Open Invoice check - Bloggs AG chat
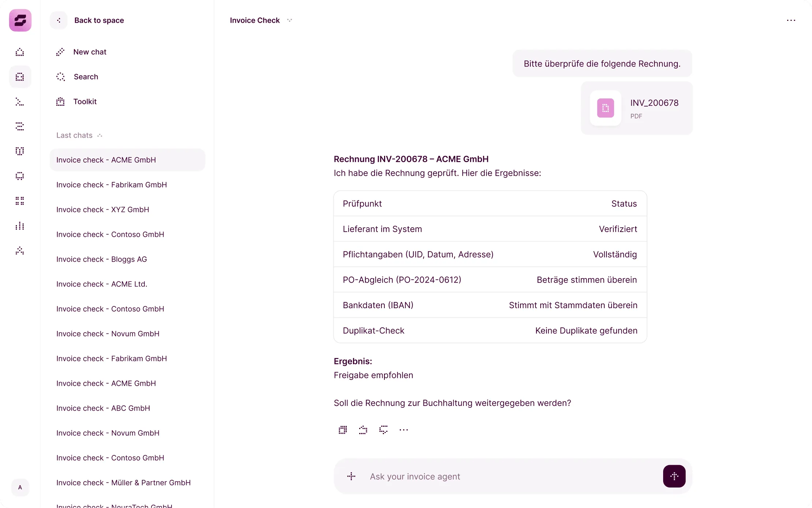Image resolution: width=812 pixels, height=508 pixels. pyautogui.click(x=102, y=259)
